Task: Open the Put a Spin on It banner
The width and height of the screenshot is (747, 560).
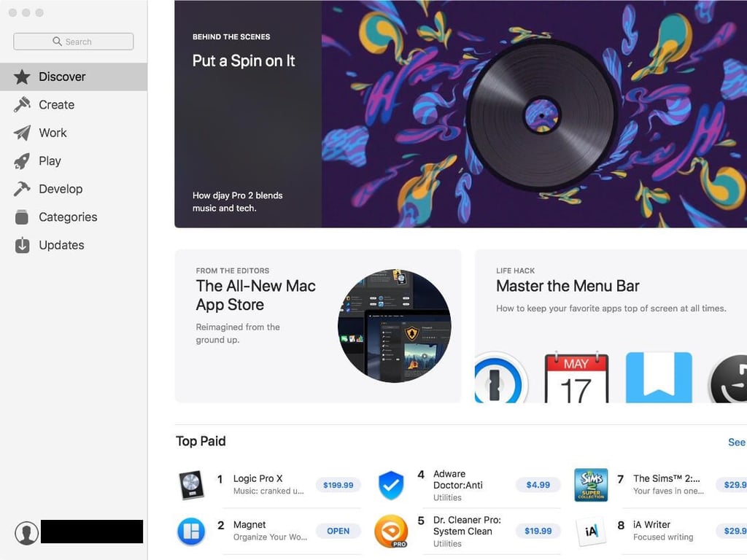Action: [461, 114]
